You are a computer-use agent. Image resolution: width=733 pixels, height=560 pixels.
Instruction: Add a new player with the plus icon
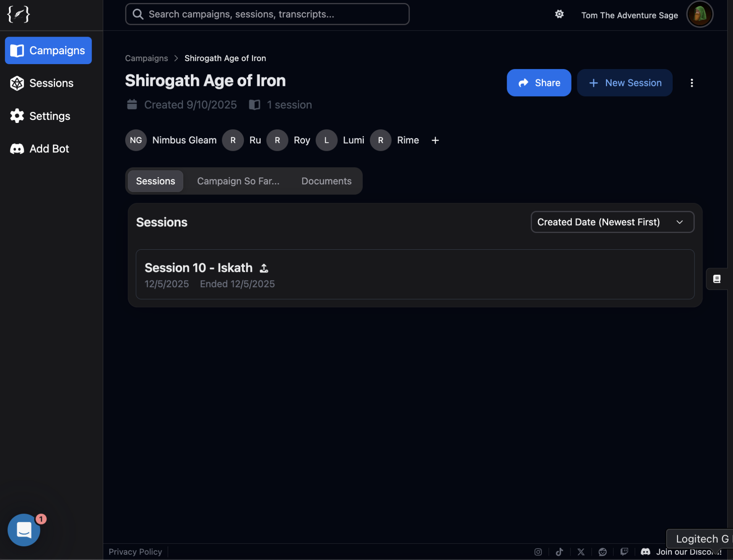tap(435, 140)
